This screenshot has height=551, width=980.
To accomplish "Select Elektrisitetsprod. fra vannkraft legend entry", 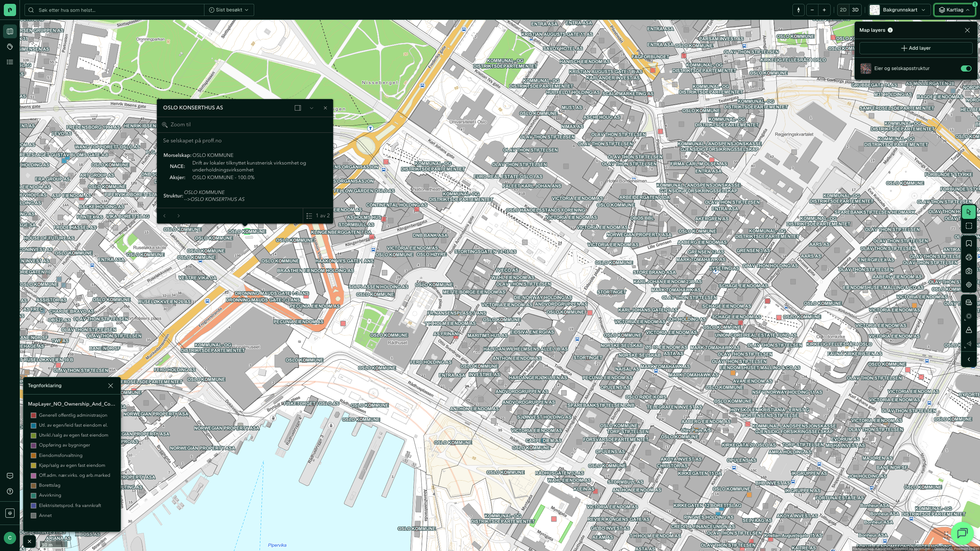I will (x=70, y=505).
